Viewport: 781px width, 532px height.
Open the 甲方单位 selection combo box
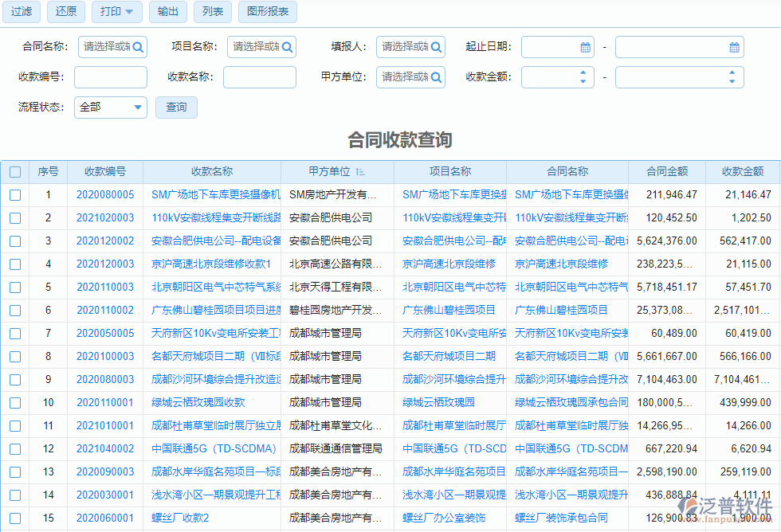pos(410,76)
